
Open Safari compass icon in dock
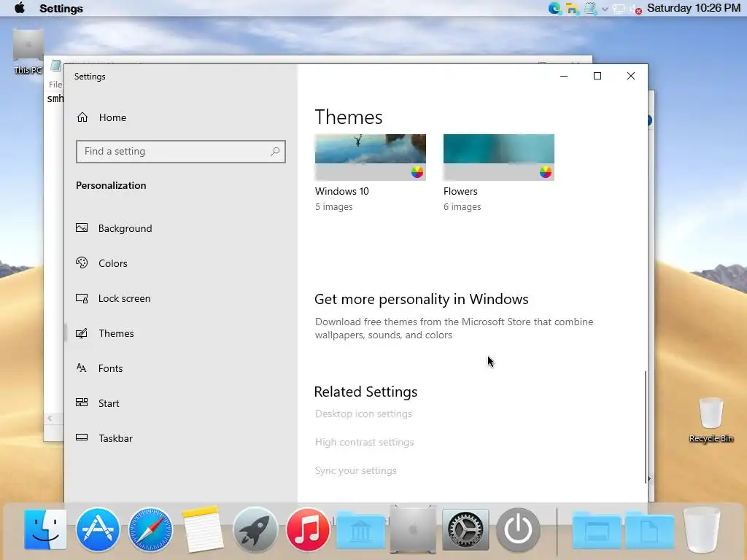point(150,529)
